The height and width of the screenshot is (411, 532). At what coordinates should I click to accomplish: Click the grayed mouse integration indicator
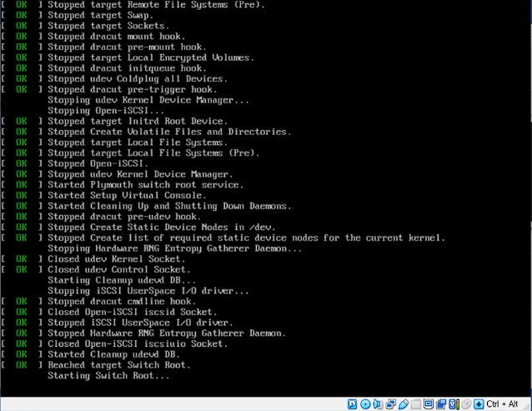pyautogui.click(x=466, y=404)
